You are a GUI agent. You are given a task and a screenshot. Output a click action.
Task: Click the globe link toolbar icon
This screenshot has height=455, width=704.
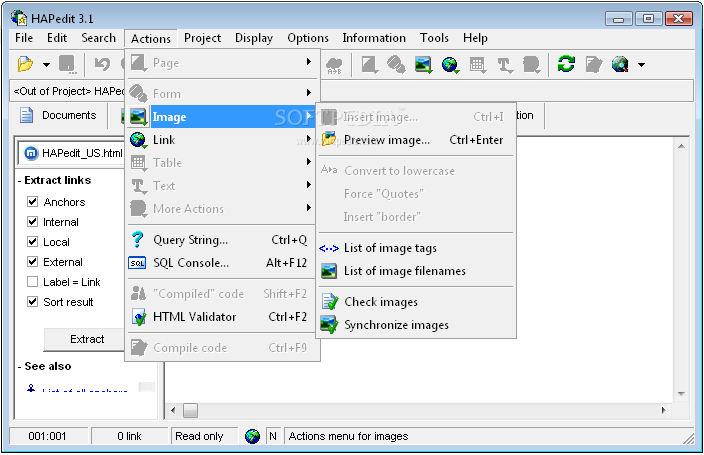[x=450, y=65]
